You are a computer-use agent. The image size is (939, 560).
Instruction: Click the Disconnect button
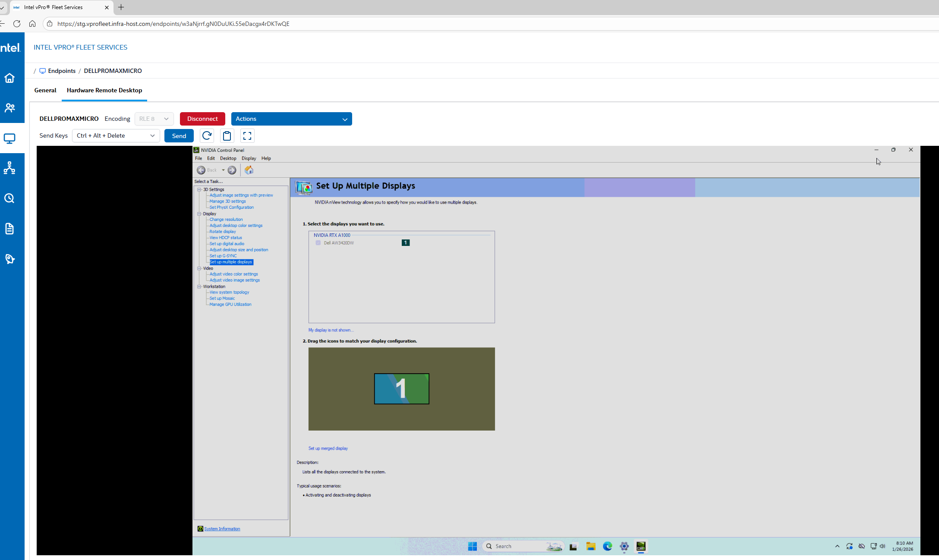pyautogui.click(x=202, y=119)
